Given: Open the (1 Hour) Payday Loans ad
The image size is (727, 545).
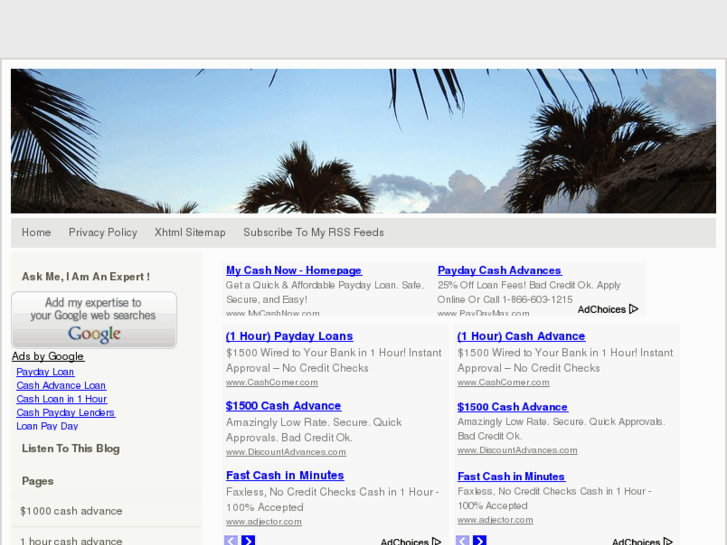Looking at the screenshot, I should point(289,336).
